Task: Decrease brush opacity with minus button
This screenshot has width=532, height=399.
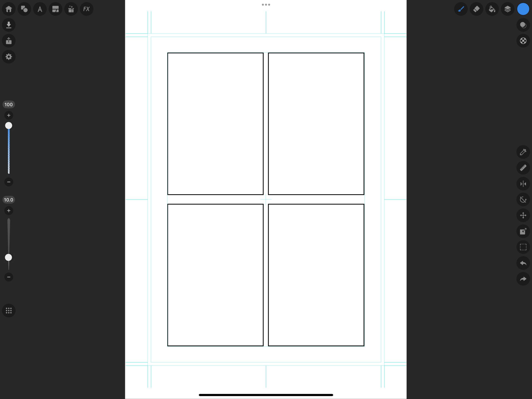Action: tap(9, 182)
